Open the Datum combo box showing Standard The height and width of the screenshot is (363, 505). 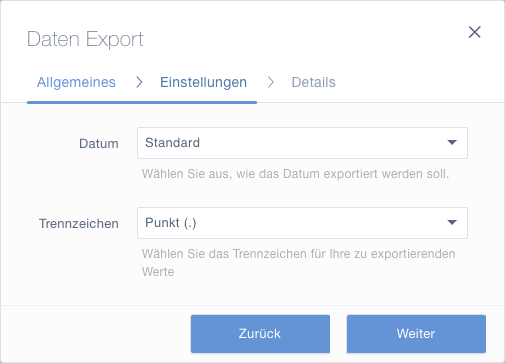[302, 143]
